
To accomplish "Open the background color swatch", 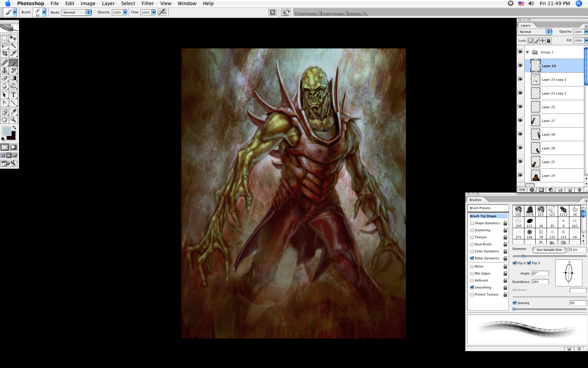I will pyautogui.click(x=13, y=137).
